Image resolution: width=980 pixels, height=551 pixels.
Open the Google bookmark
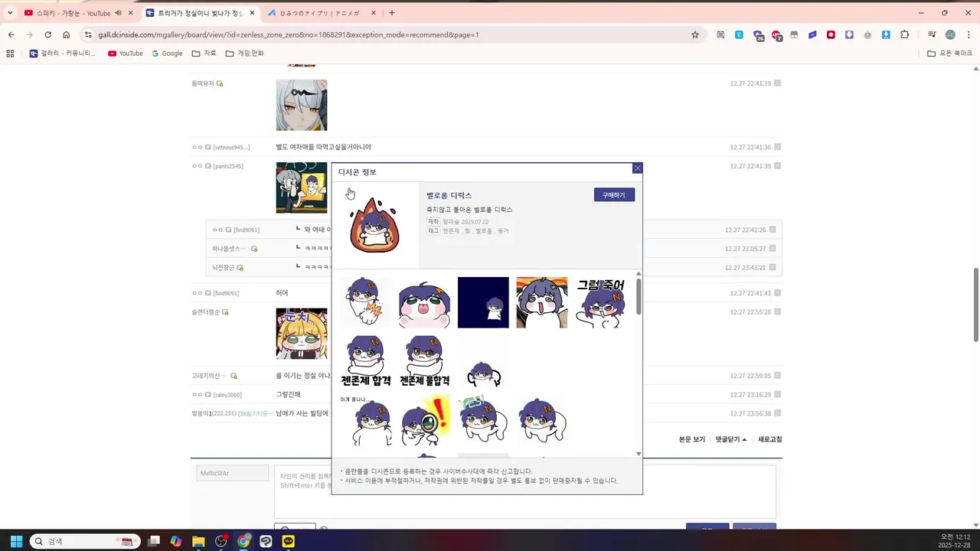pos(167,53)
